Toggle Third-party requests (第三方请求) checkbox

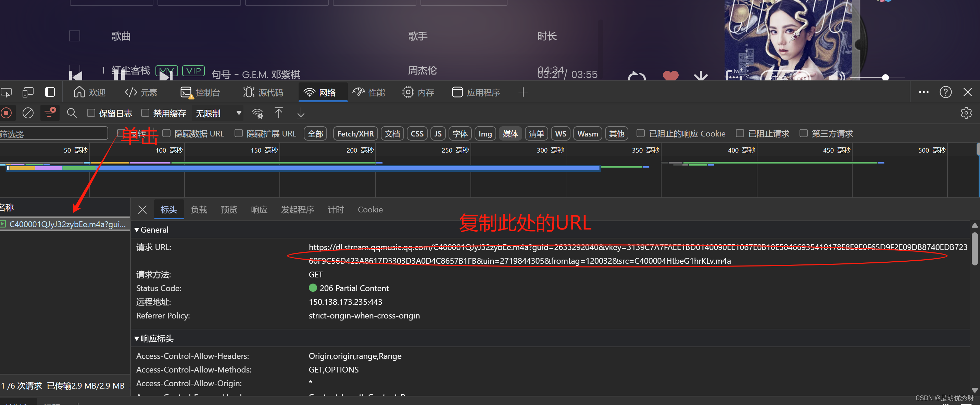pos(803,133)
